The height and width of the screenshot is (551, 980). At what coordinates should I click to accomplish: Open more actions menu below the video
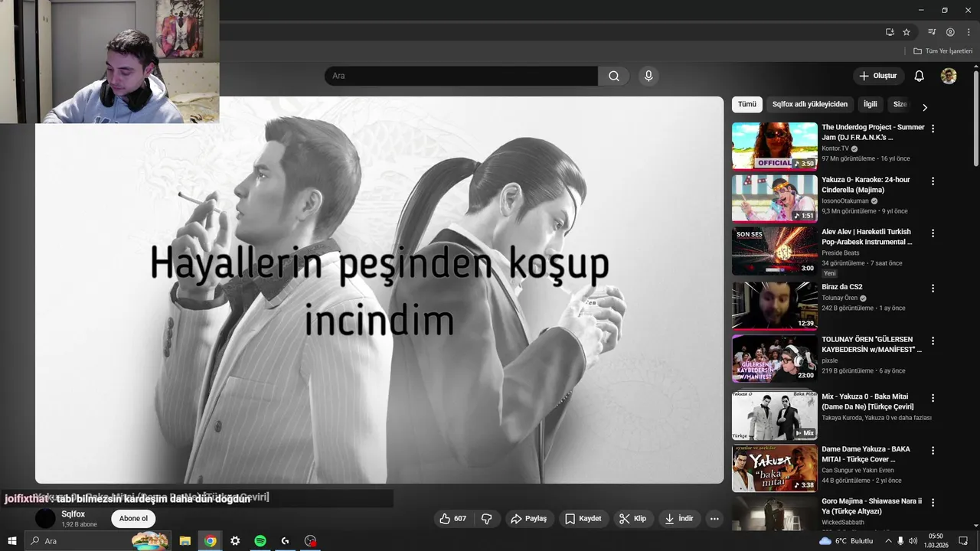[x=714, y=518]
